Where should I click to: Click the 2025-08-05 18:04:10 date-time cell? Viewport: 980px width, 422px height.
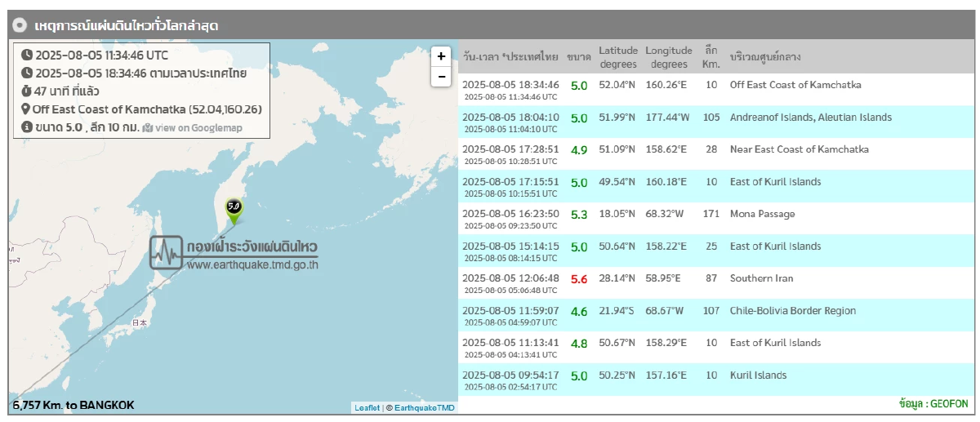510,122
